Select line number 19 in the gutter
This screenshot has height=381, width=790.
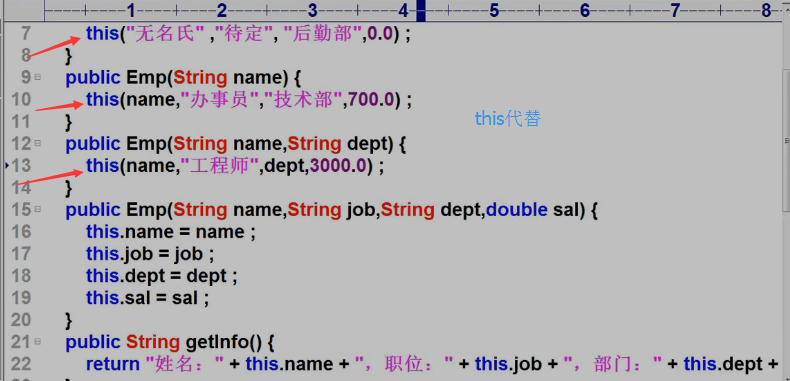click(21, 298)
